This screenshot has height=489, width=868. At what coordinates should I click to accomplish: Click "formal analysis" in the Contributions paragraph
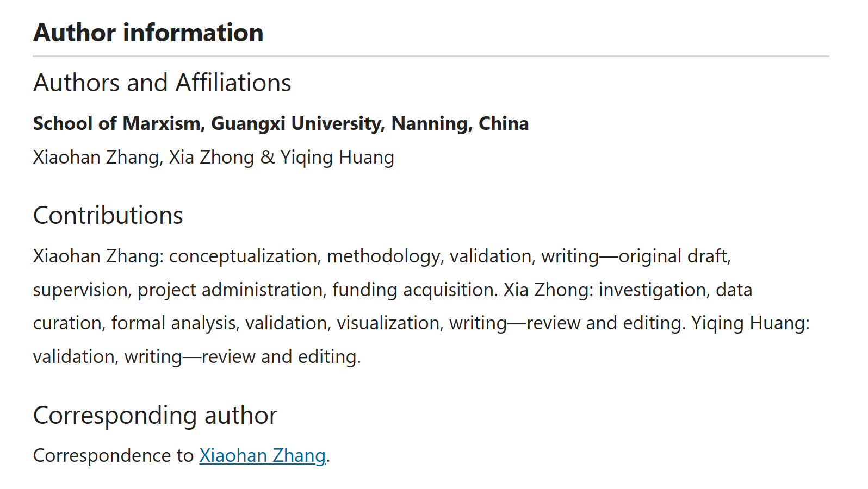pyautogui.click(x=174, y=323)
